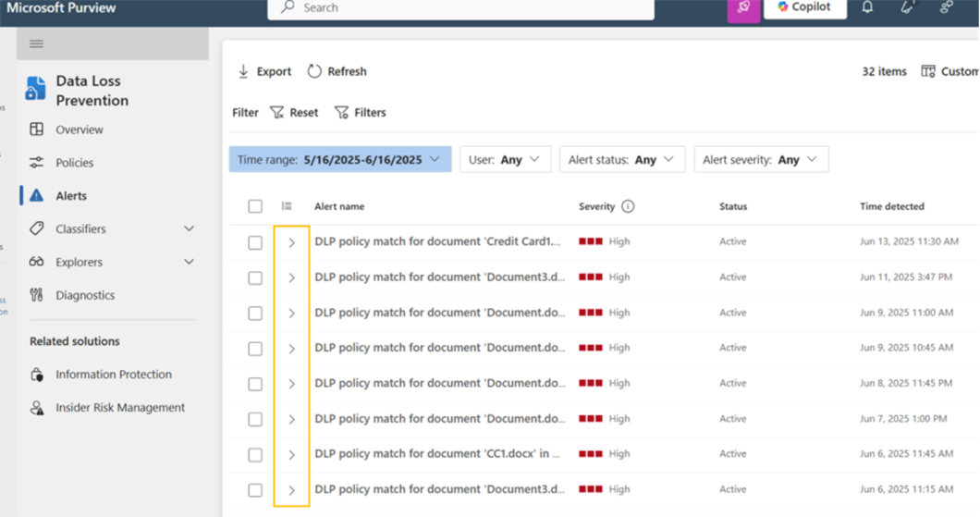Expand the Jun 7 1:00 PM alert chevron
The image size is (980, 517).
(291, 420)
